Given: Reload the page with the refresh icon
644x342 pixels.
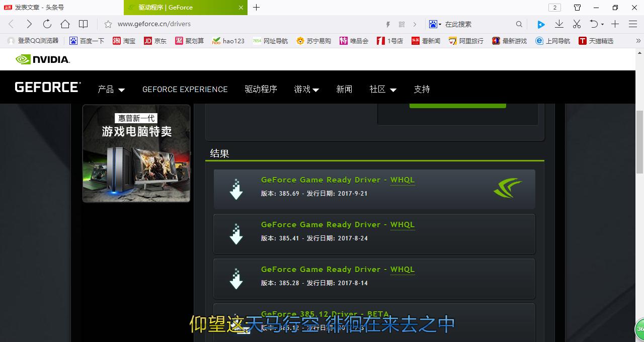Looking at the screenshot, I should [47, 24].
